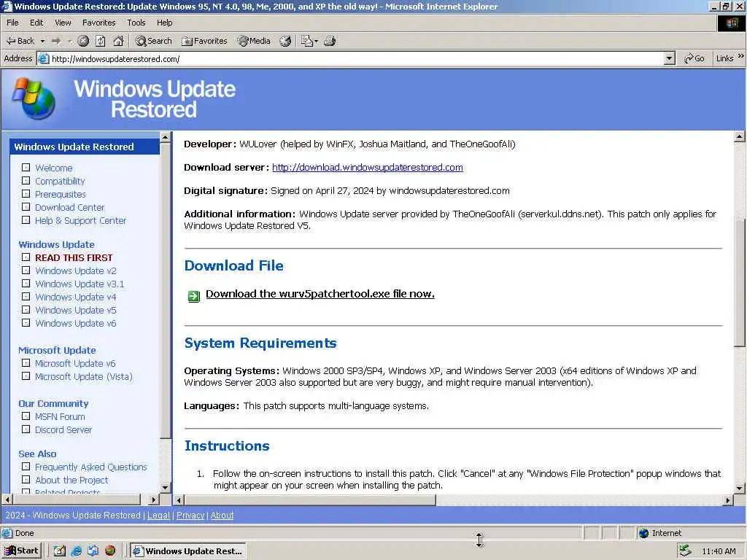Open the Favorites pane toolbar button
This screenshot has height=560, width=747.
pyautogui.click(x=204, y=41)
